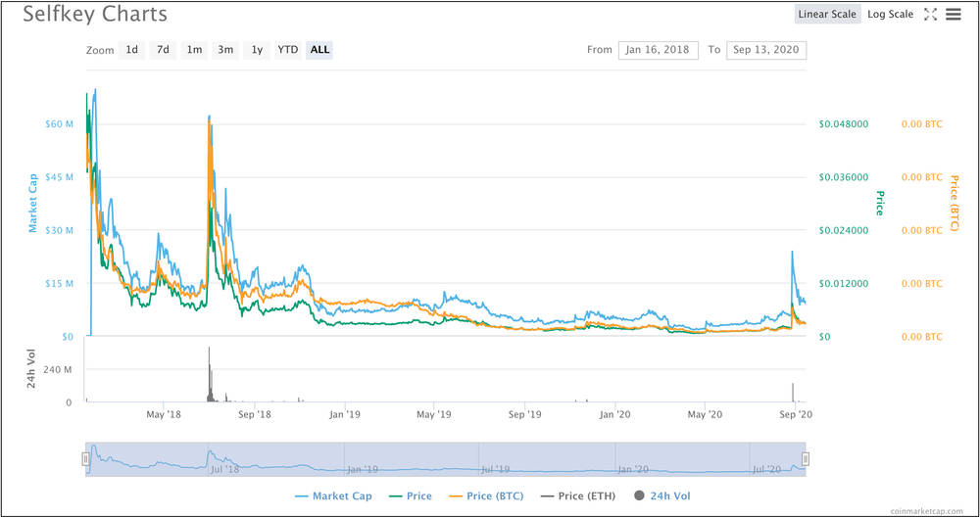Toggle Price (BTC) series in legend
This screenshot has width=980, height=518.
click(x=486, y=496)
